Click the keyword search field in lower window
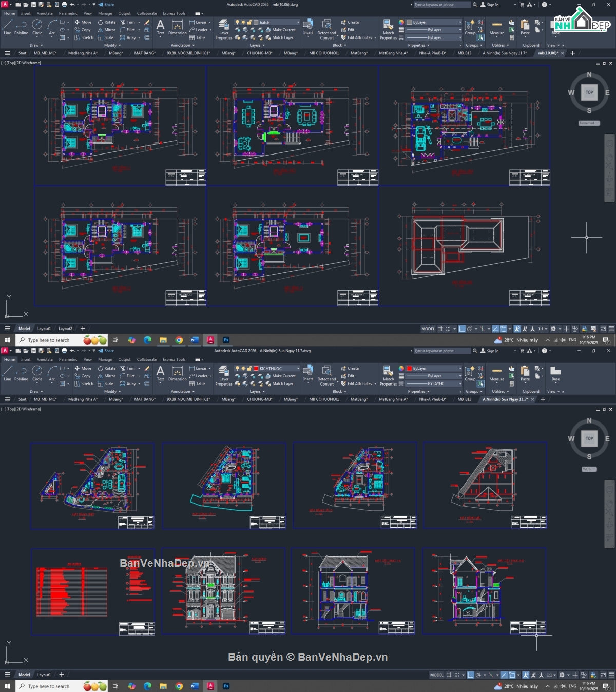The height and width of the screenshot is (692, 616). pos(441,351)
